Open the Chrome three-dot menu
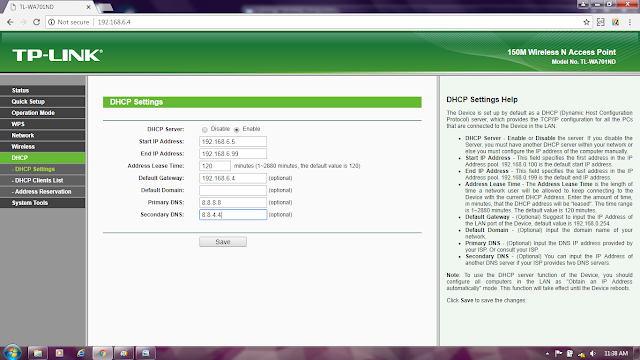 point(630,22)
